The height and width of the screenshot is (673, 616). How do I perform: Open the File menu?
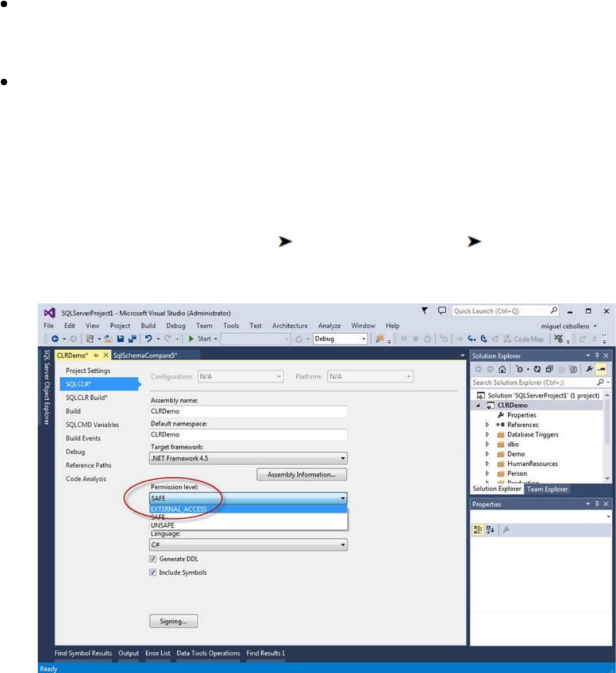pos(48,326)
